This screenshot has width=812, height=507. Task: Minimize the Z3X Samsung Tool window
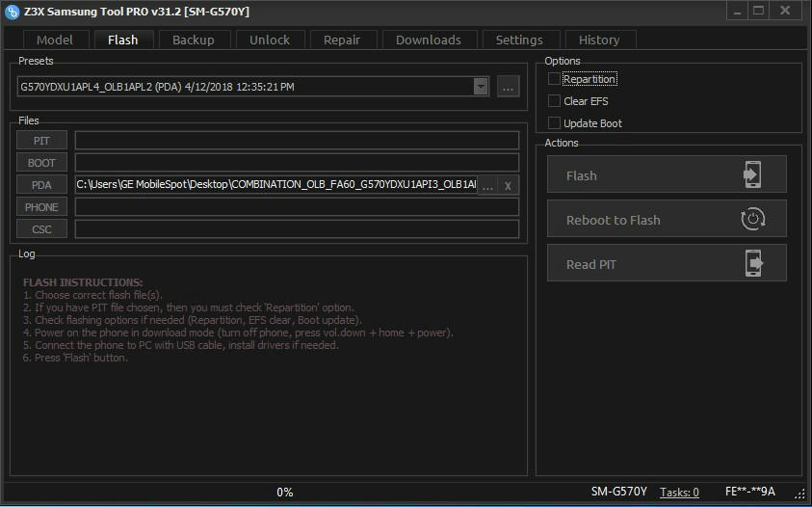pos(737,11)
